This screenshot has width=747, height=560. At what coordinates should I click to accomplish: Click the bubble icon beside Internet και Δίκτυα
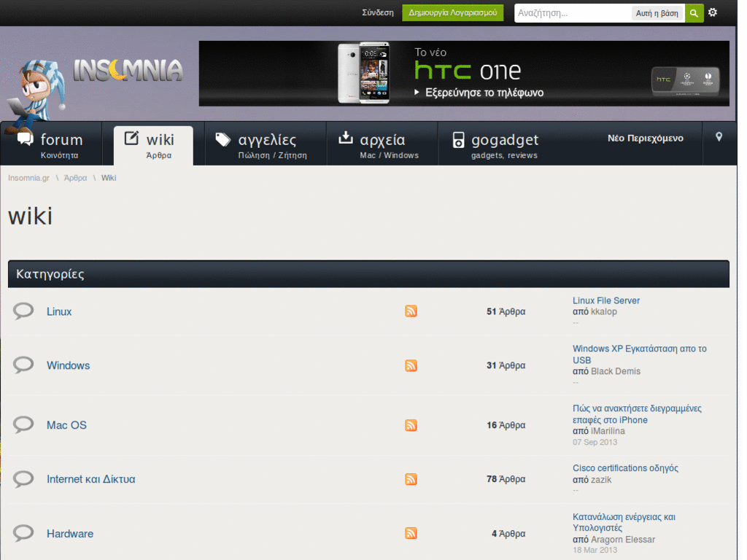pos(23,479)
